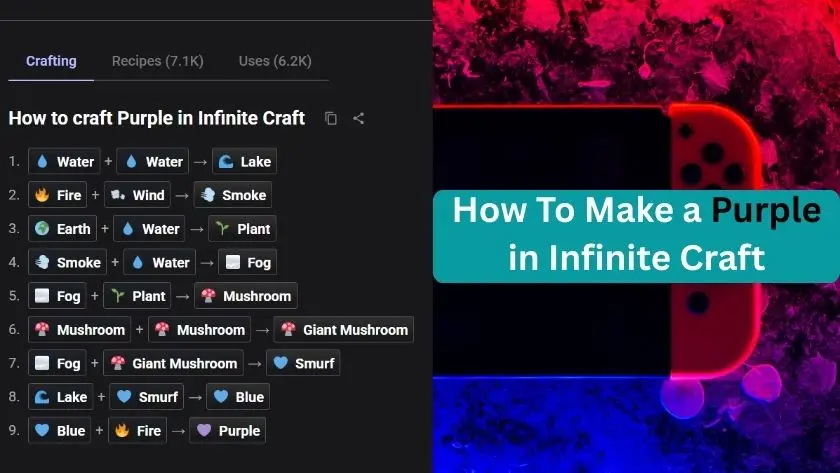Open the Smurf result in step 7
The height and width of the screenshot is (473, 840).
tap(303, 363)
